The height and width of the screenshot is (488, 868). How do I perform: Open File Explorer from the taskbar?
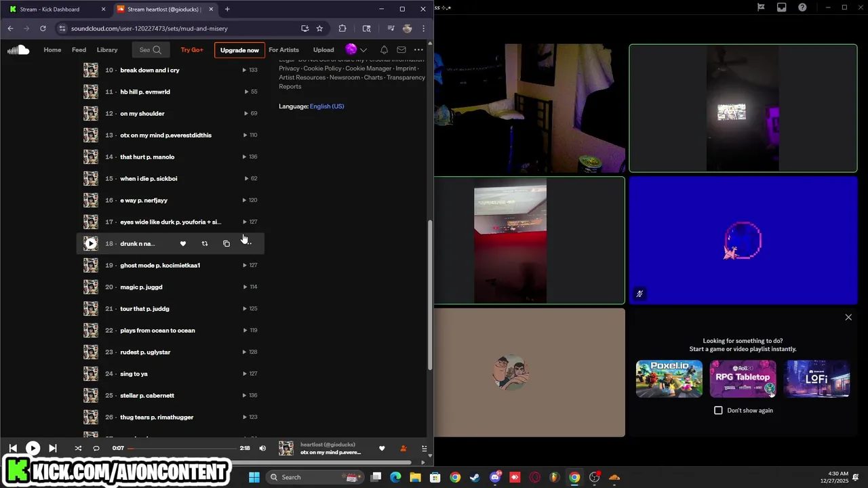(415, 477)
